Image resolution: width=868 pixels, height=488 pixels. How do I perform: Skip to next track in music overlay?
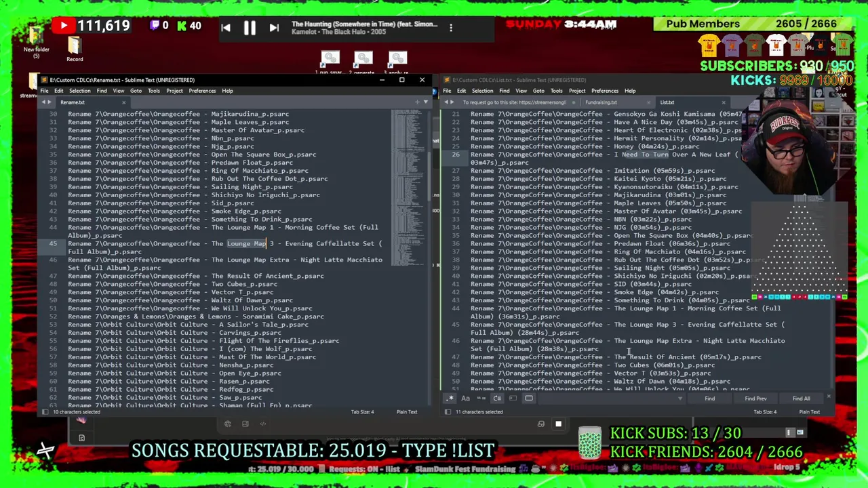point(274,28)
